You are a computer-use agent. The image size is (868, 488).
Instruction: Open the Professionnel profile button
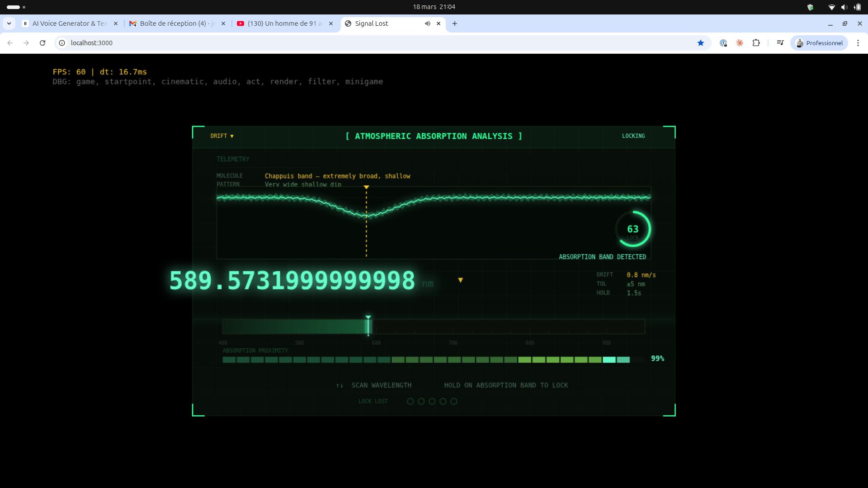pos(819,43)
